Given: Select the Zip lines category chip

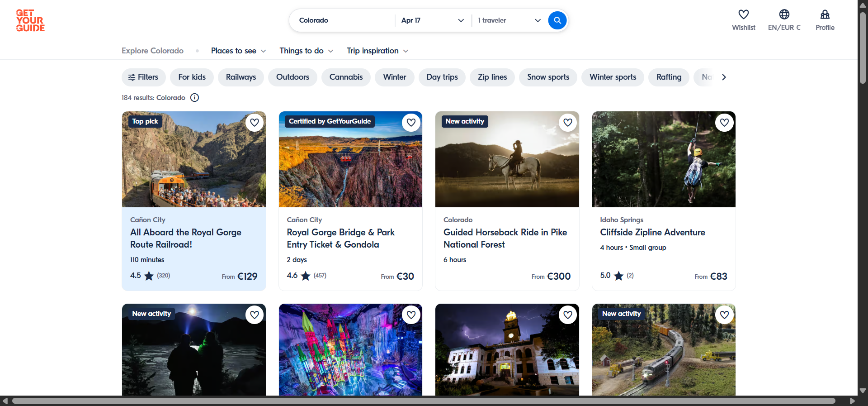Looking at the screenshot, I should tap(492, 77).
